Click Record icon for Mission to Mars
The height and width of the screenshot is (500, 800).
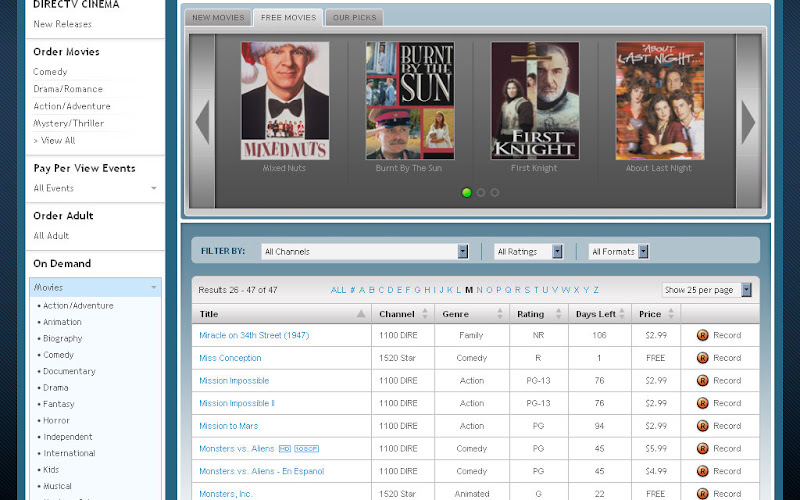point(703,426)
